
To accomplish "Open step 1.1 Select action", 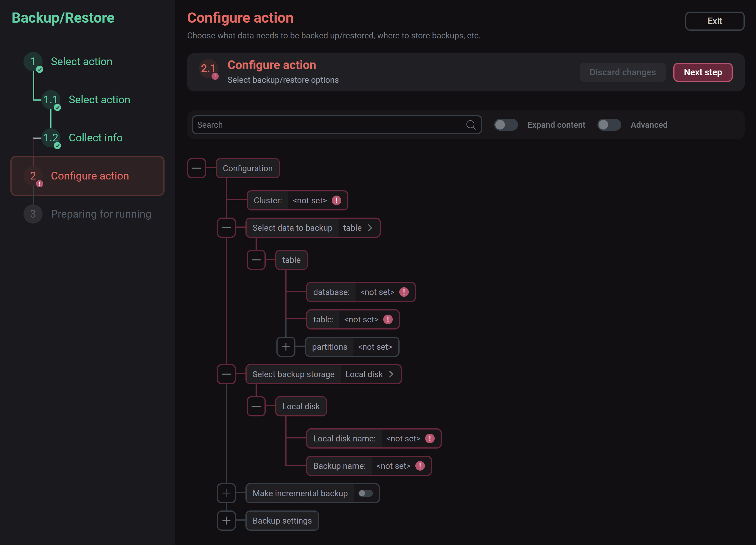I will 99,100.
